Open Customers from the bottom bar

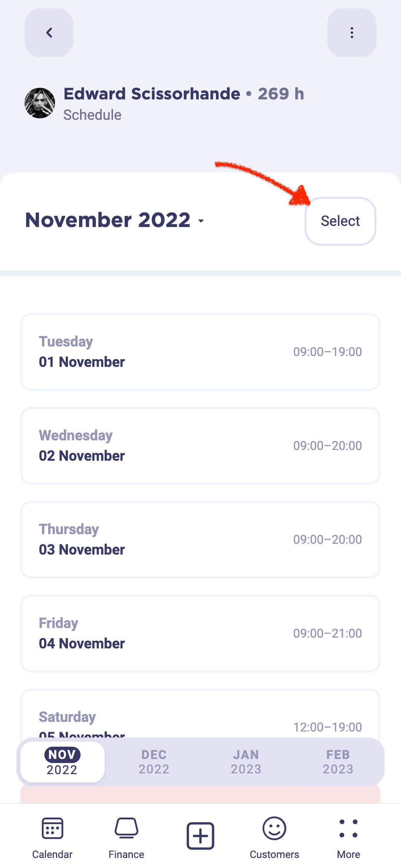pos(274,838)
